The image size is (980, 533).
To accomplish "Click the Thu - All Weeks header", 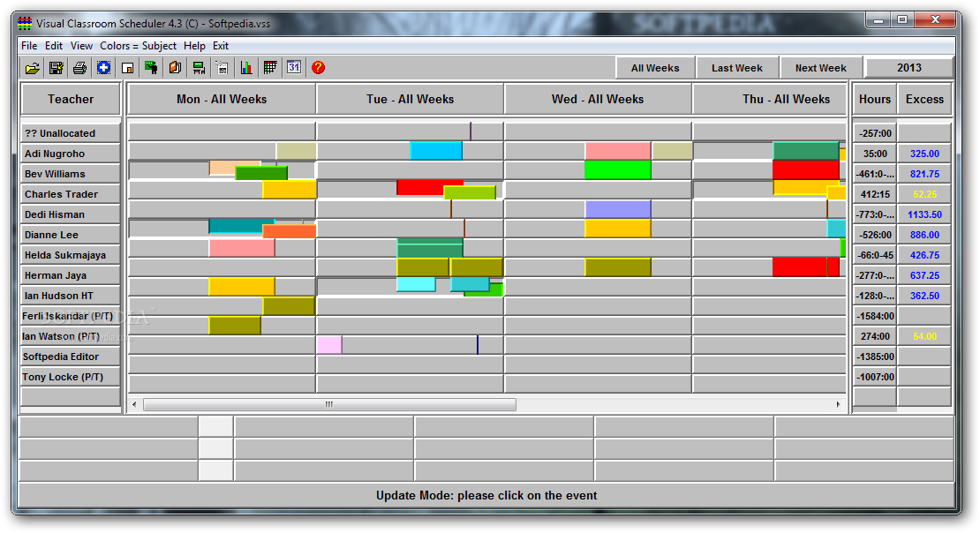I will [x=772, y=100].
